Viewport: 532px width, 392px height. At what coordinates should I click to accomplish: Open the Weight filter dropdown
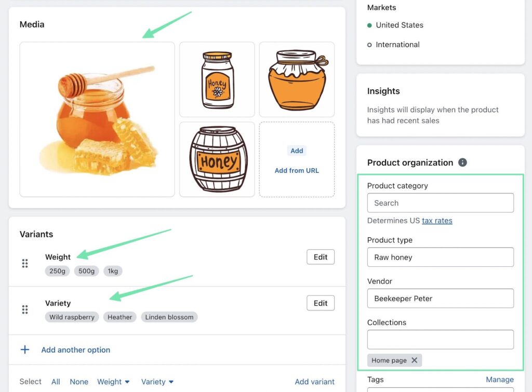point(113,382)
